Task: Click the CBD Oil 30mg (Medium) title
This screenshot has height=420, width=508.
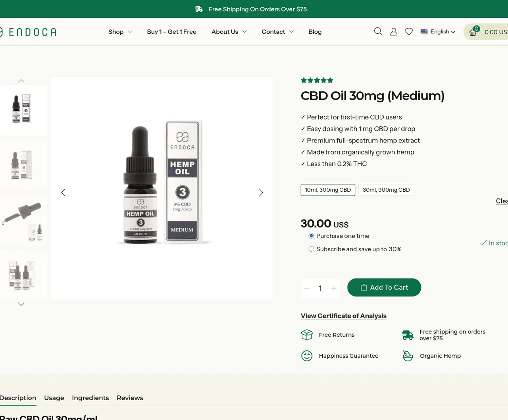Action: (373, 96)
